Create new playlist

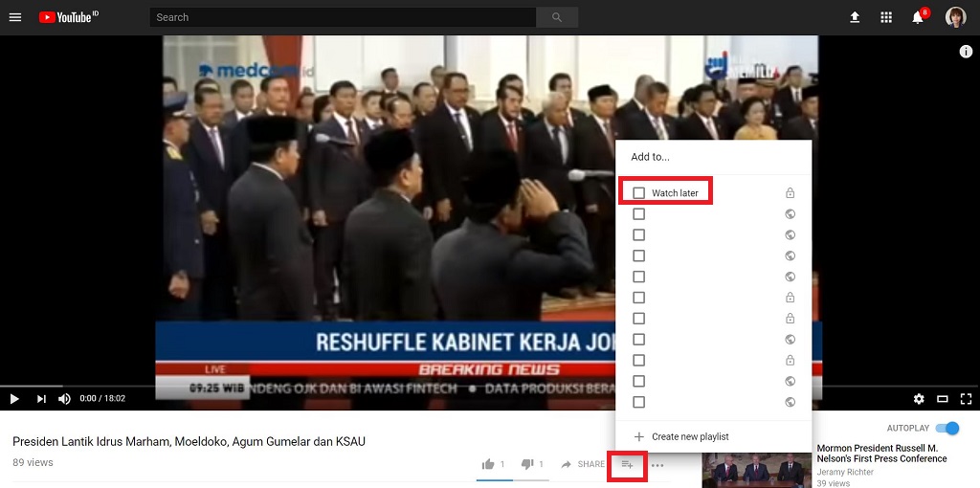(680, 436)
